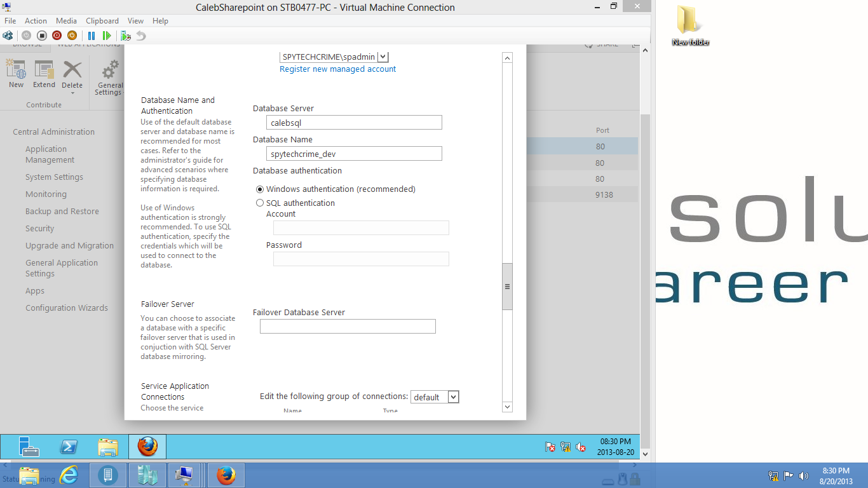The width and height of the screenshot is (868, 488).
Task: Launch PowerShell from the VM taskbar
Action: 69,447
